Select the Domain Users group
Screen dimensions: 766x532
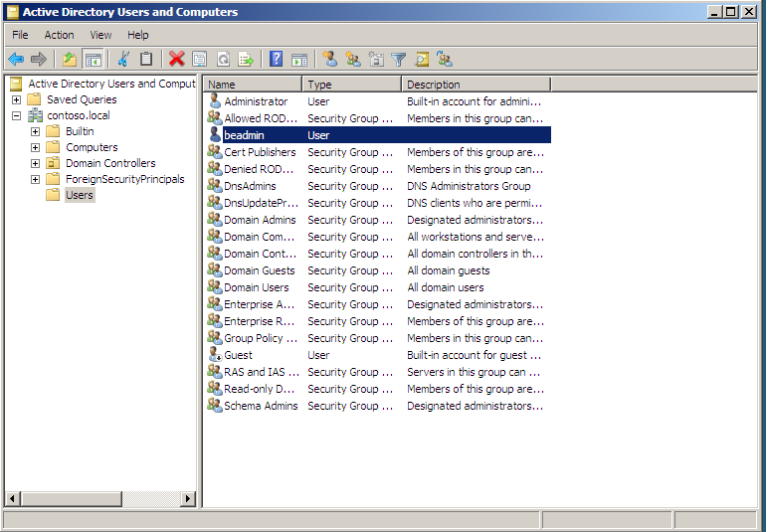click(x=257, y=287)
